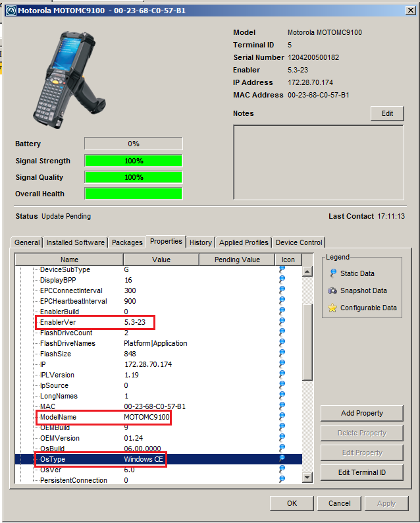Click the Add Property button
The width and height of the screenshot is (420, 523).
tap(361, 413)
